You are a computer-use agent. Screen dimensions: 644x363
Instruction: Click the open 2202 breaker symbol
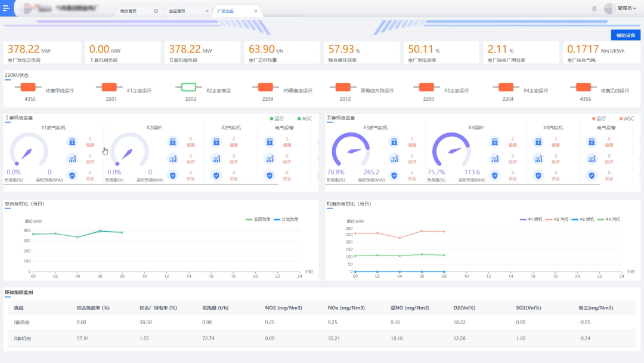(188, 87)
